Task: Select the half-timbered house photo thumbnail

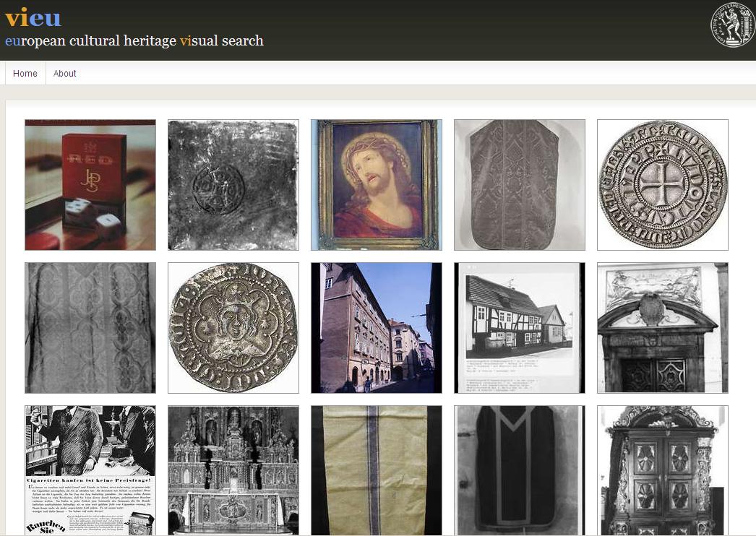Action: [x=520, y=328]
